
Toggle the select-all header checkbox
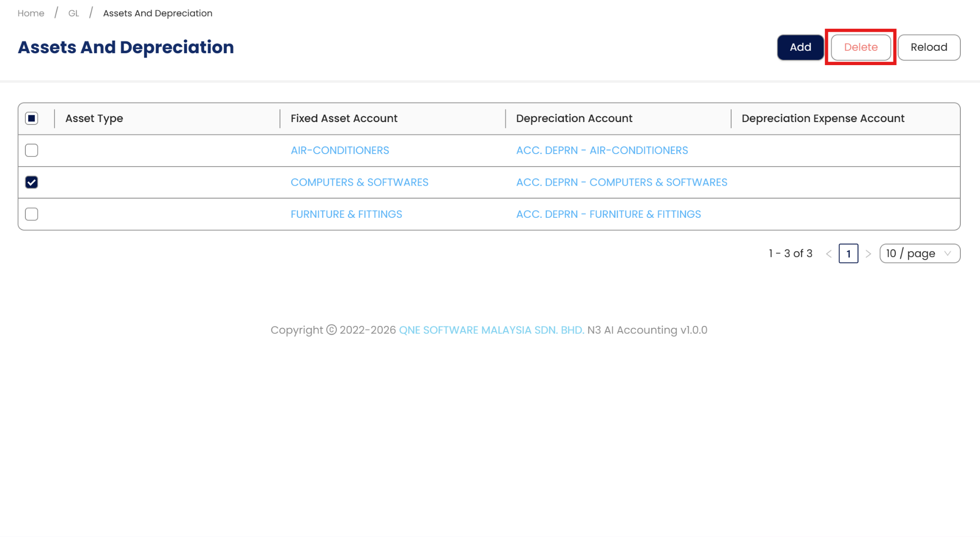click(32, 118)
